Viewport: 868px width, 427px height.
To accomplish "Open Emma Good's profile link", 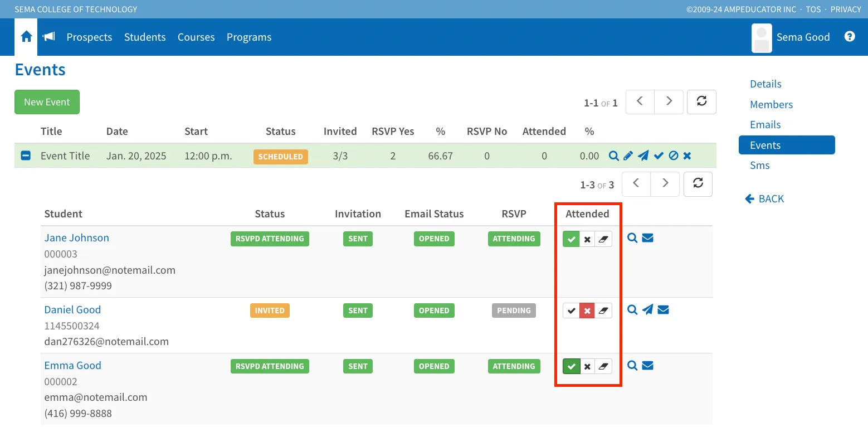I will [72, 366].
